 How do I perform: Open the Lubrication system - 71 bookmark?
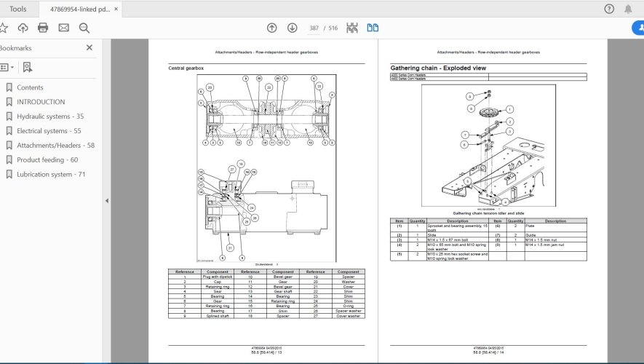[51, 175]
